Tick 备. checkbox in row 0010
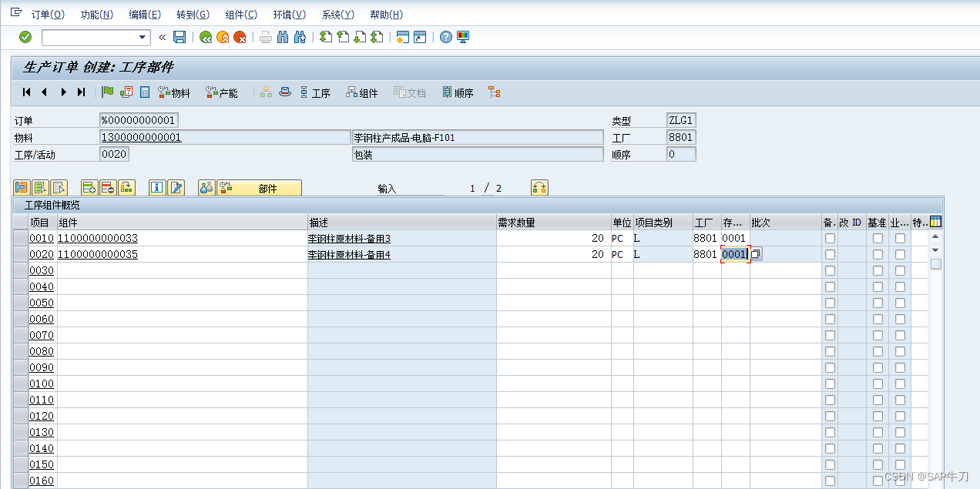This screenshot has height=489, width=980. 830,238
